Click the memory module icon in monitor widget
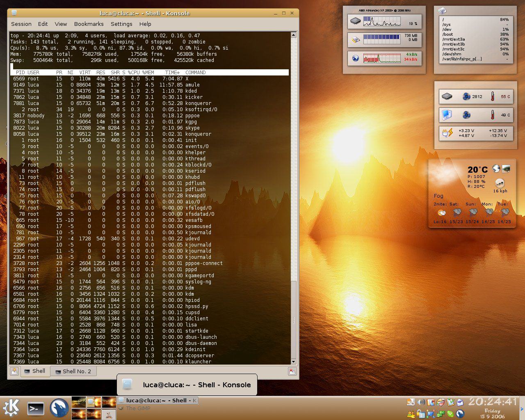This screenshot has width=525, height=420. click(355, 40)
